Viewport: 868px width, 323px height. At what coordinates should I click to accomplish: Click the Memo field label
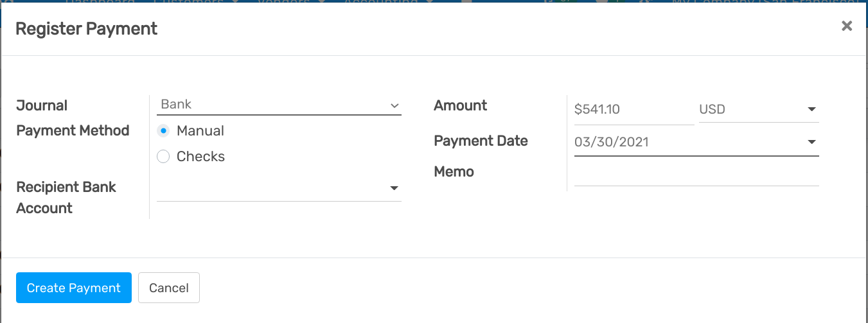[454, 172]
